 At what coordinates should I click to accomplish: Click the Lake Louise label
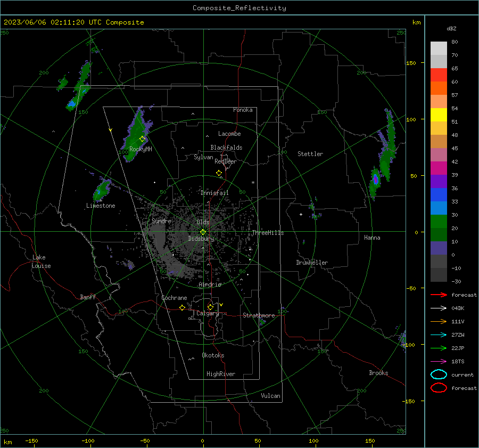tap(41, 262)
